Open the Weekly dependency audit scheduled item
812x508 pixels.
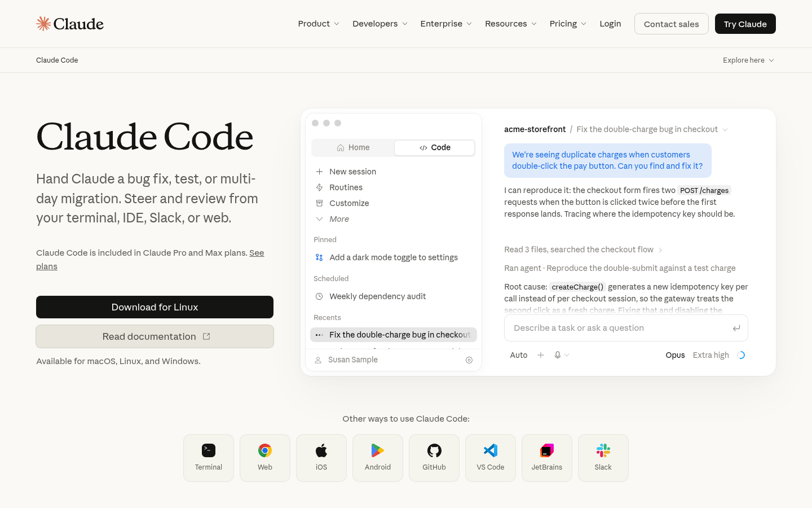coord(394,296)
